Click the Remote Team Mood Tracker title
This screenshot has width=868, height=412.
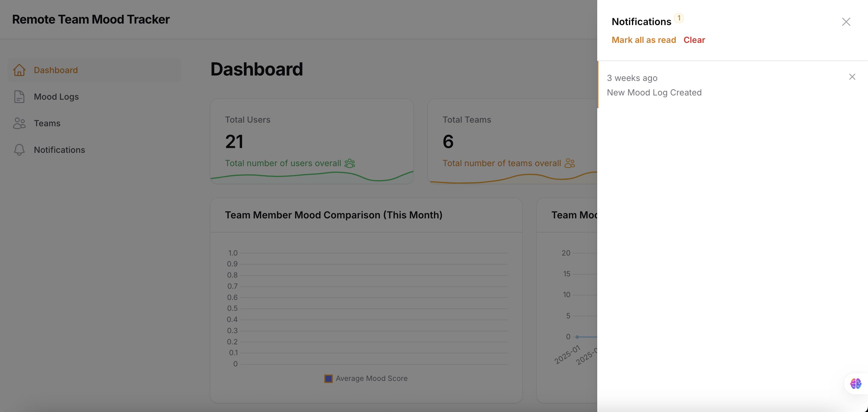(x=91, y=20)
